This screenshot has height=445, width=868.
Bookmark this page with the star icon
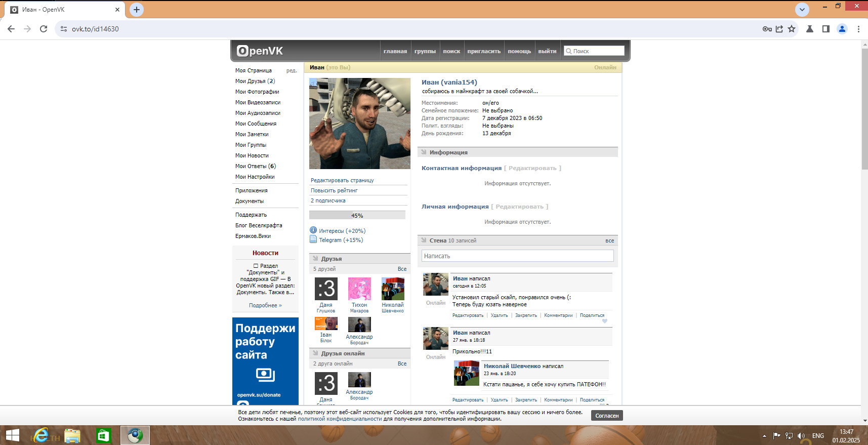(x=792, y=29)
